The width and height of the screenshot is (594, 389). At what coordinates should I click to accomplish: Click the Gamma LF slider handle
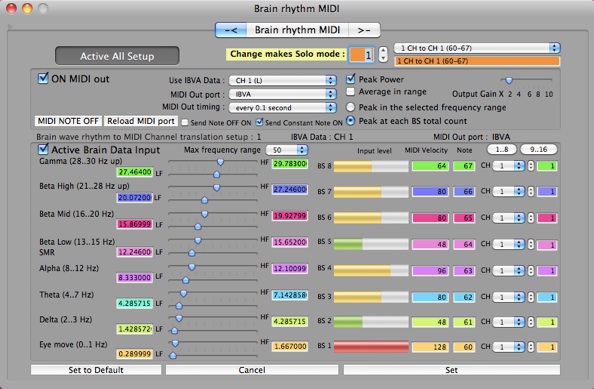(216, 174)
